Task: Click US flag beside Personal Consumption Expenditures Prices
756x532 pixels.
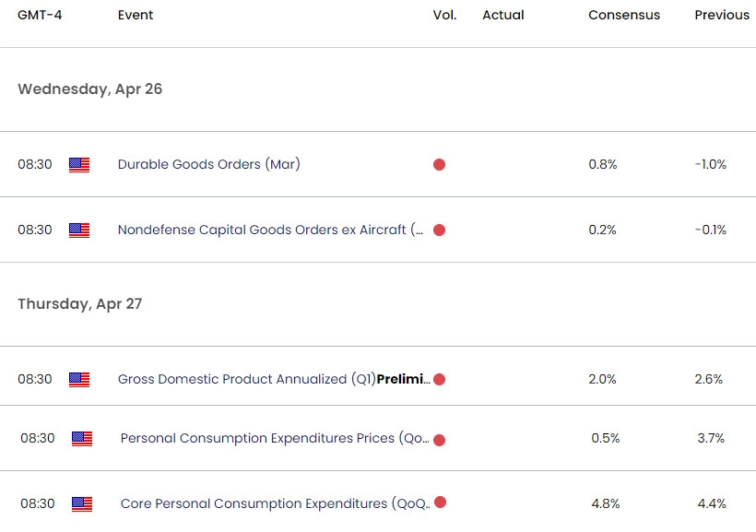Action: [82, 439]
